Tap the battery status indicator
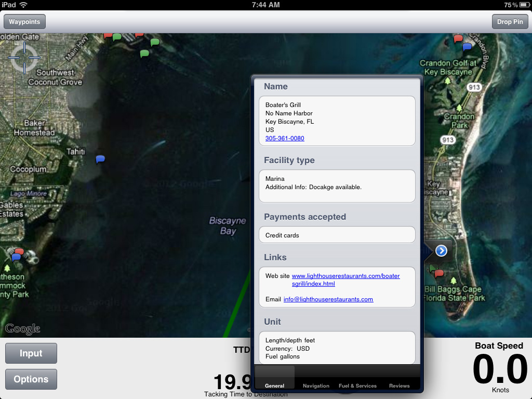 [x=524, y=5]
